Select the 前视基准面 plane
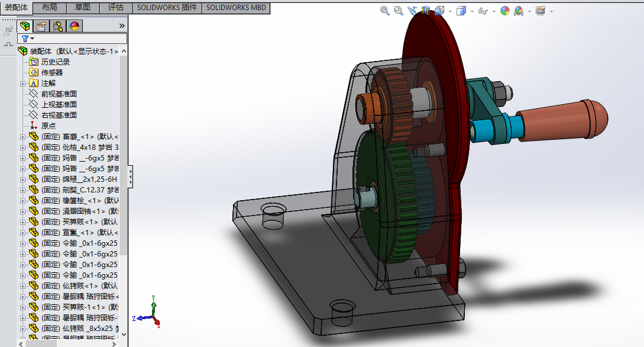 pos(59,94)
